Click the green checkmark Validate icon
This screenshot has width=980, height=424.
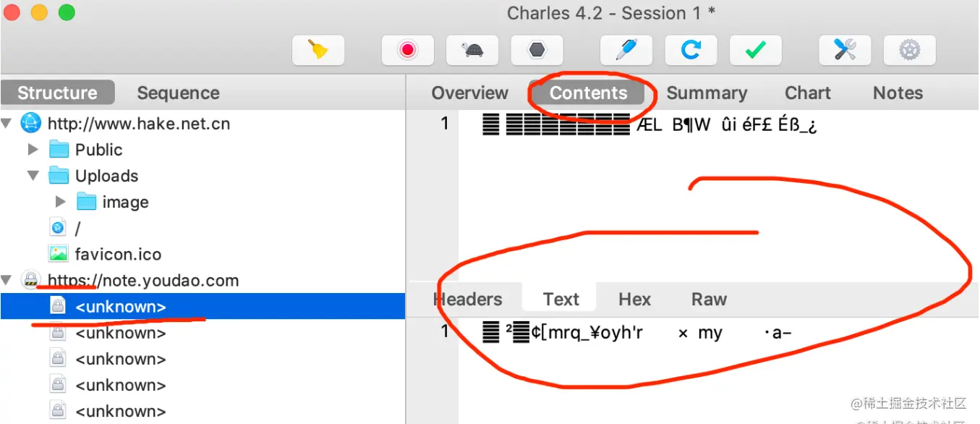point(756,50)
